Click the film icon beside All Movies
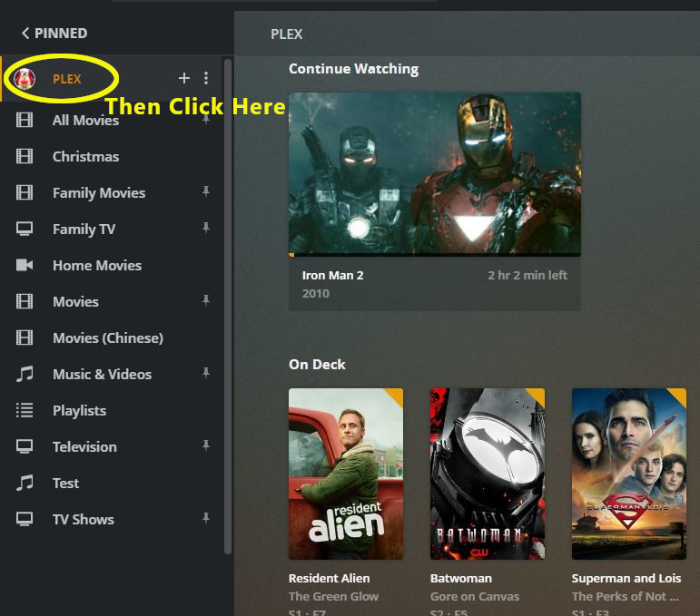The width and height of the screenshot is (700, 616). pos(25,120)
